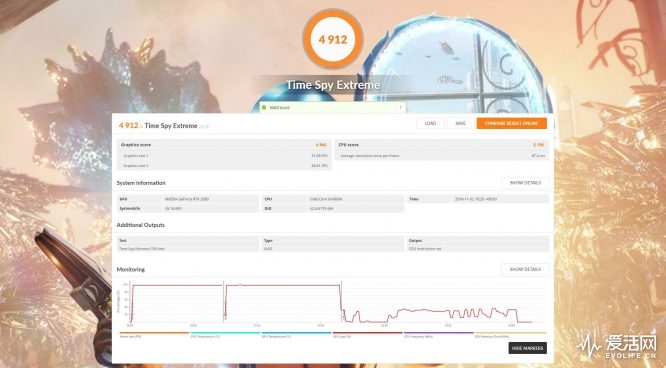This screenshot has width=666, height=368.
Task: Click the orange circular 4 912 score badge
Action: 333,39
